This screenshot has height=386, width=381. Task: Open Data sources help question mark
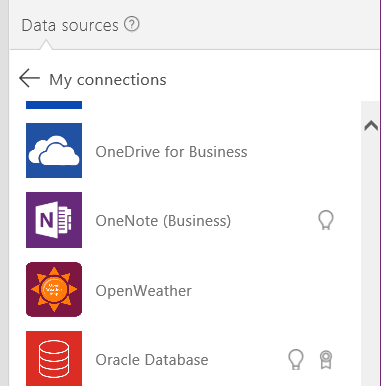click(x=132, y=25)
